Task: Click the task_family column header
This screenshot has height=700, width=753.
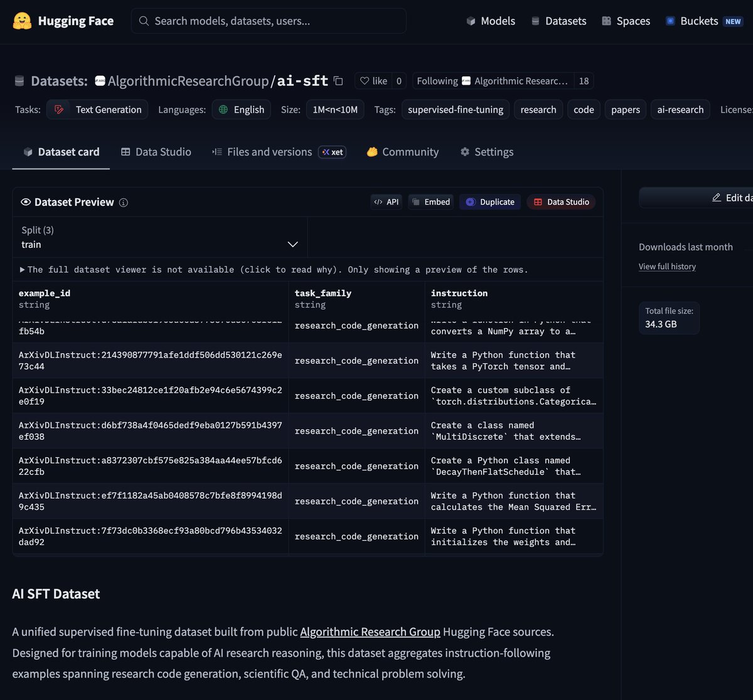Action: (x=356, y=299)
